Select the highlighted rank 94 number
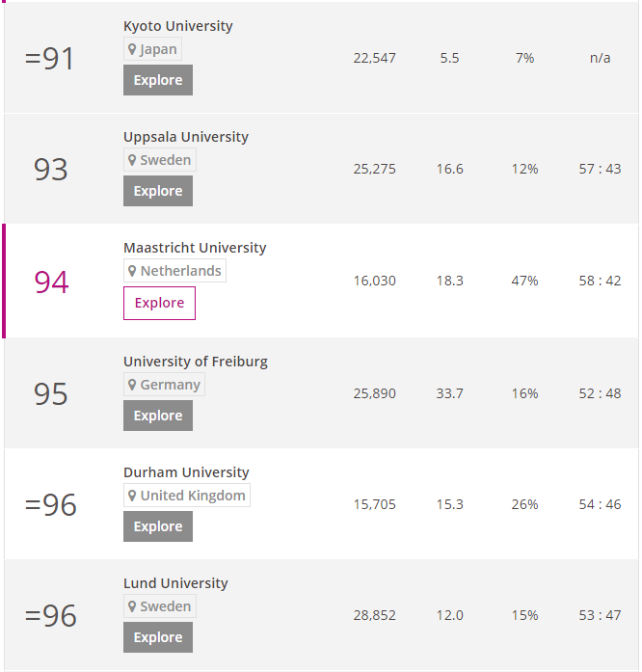Viewport: 642px width, 672px height. pyautogui.click(x=51, y=282)
